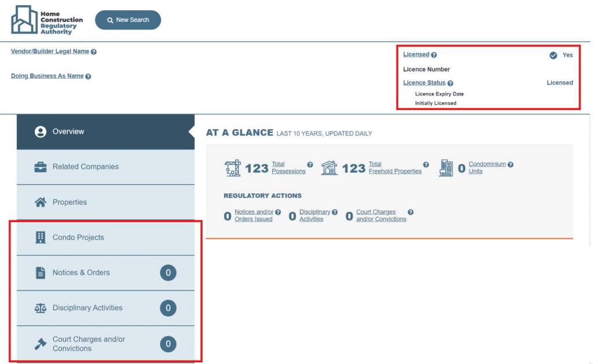Click help icon beside Condominium Units
Screen dimensions: 593x364
510,164
